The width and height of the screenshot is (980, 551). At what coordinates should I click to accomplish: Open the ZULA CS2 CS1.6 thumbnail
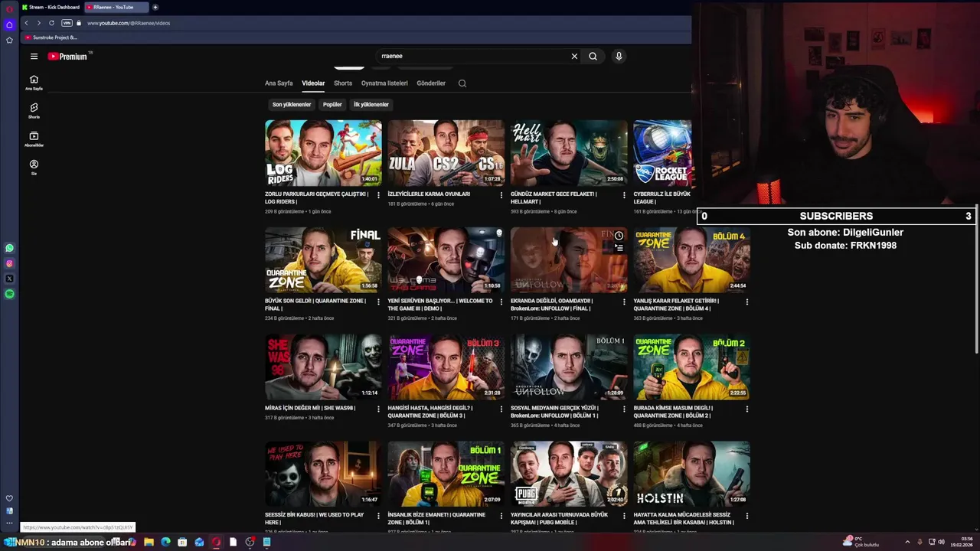click(x=446, y=152)
